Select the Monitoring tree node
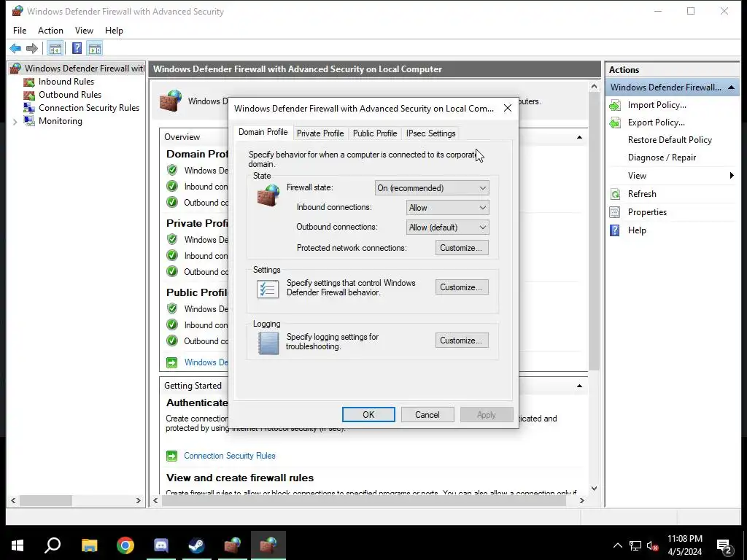Image resolution: width=747 pixels, height=560 pixels. [x=61, y=121]
